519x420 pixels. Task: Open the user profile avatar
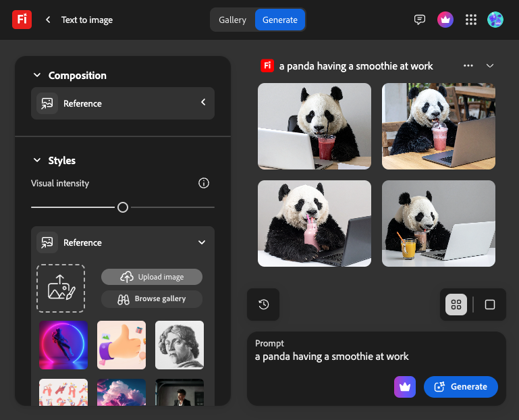point(495,20)
